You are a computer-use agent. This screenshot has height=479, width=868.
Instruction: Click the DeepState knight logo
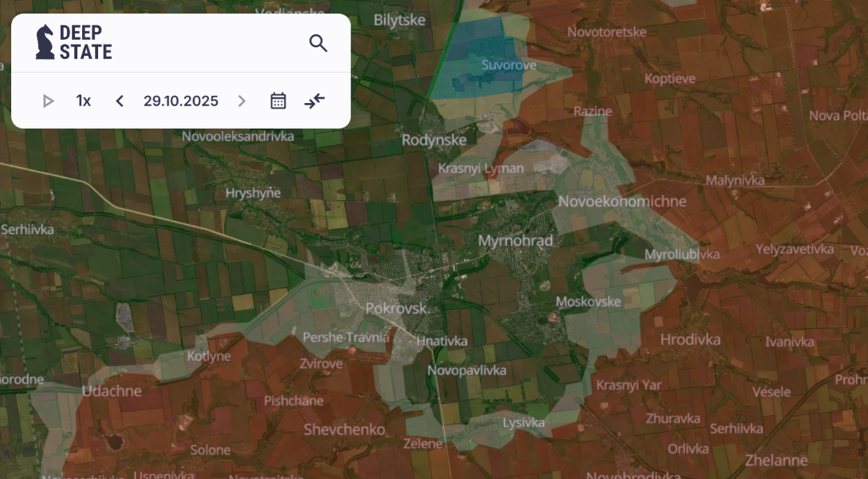pyautogui.click(x=45, y=42)
